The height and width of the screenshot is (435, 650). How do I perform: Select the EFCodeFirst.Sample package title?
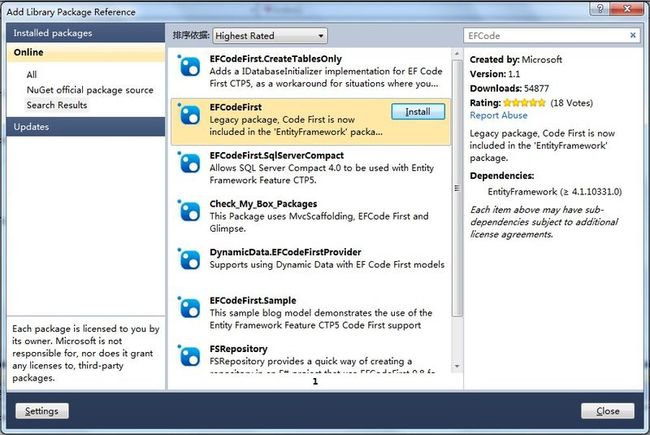[253, 301]
